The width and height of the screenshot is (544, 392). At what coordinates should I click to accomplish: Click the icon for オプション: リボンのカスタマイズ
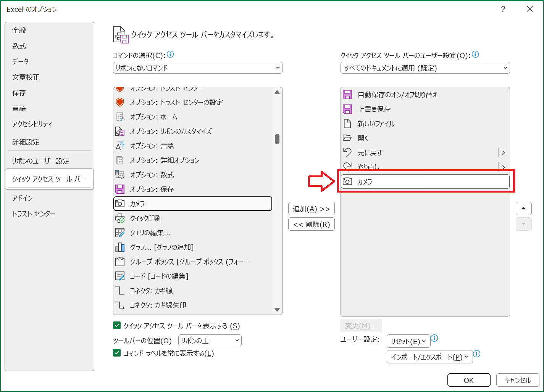coord(120,131)
